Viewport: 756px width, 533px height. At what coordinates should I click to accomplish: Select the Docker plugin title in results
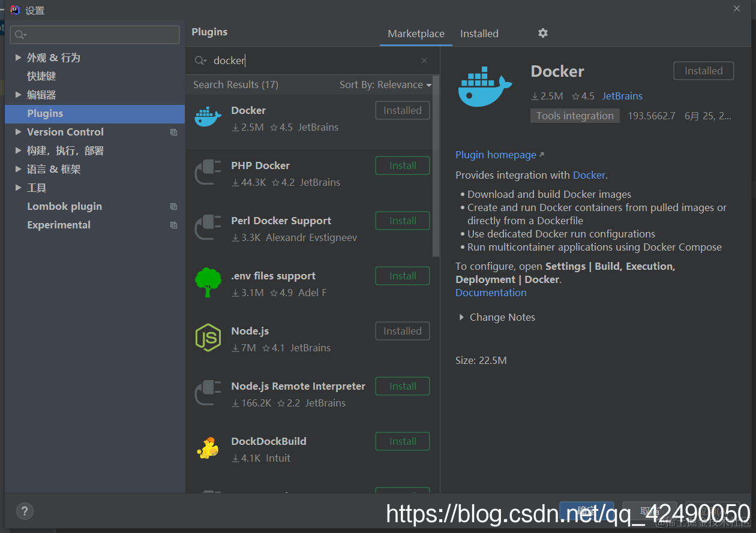pos(248,110)
